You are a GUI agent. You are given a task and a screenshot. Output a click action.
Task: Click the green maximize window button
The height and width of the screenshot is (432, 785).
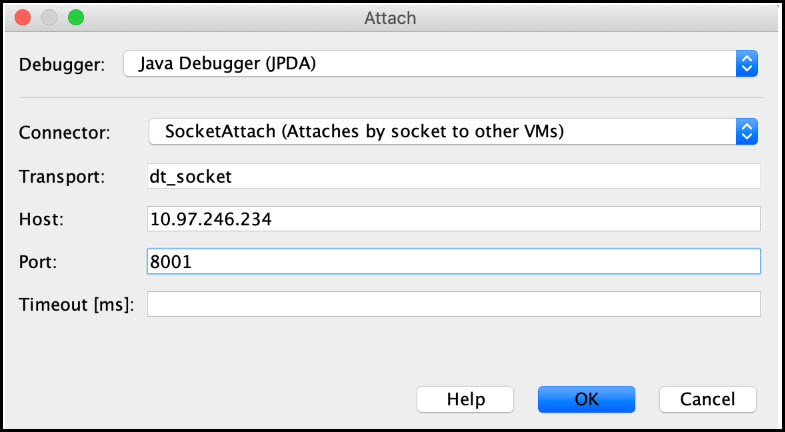[75, 18]
